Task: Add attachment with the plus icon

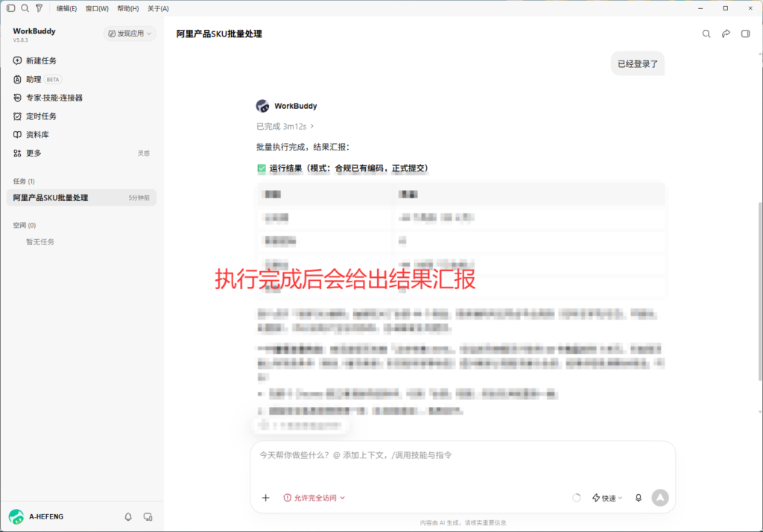Action: point(266,498)
